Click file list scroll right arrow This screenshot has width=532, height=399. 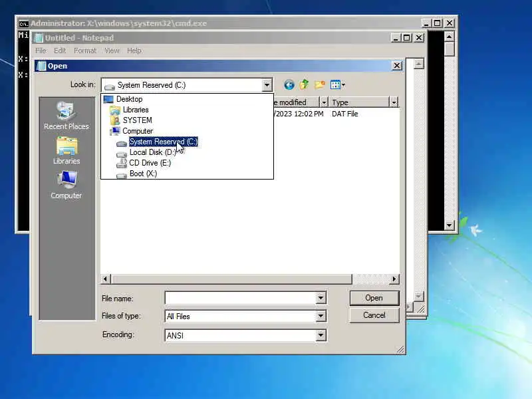click(x=394, y=279)
